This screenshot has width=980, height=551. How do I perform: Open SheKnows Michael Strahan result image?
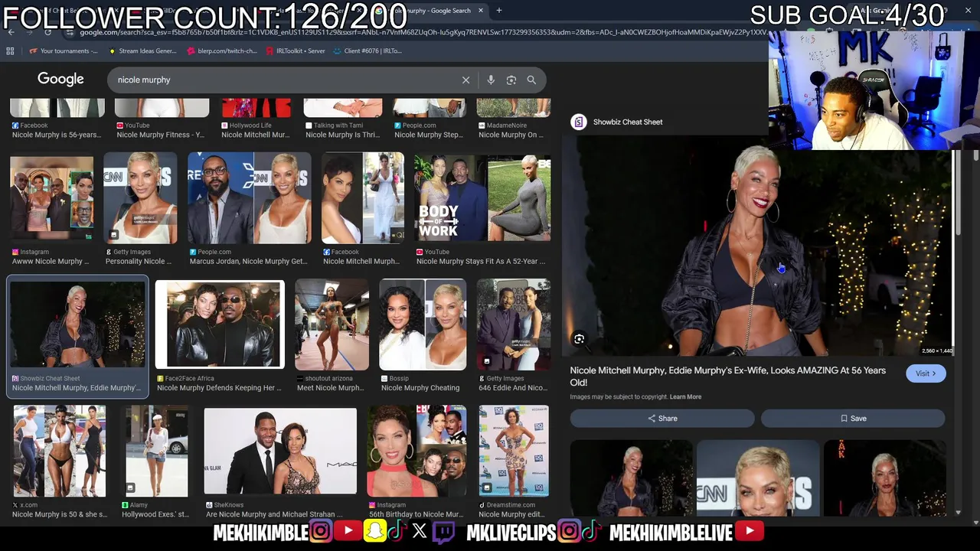point(280,452)
